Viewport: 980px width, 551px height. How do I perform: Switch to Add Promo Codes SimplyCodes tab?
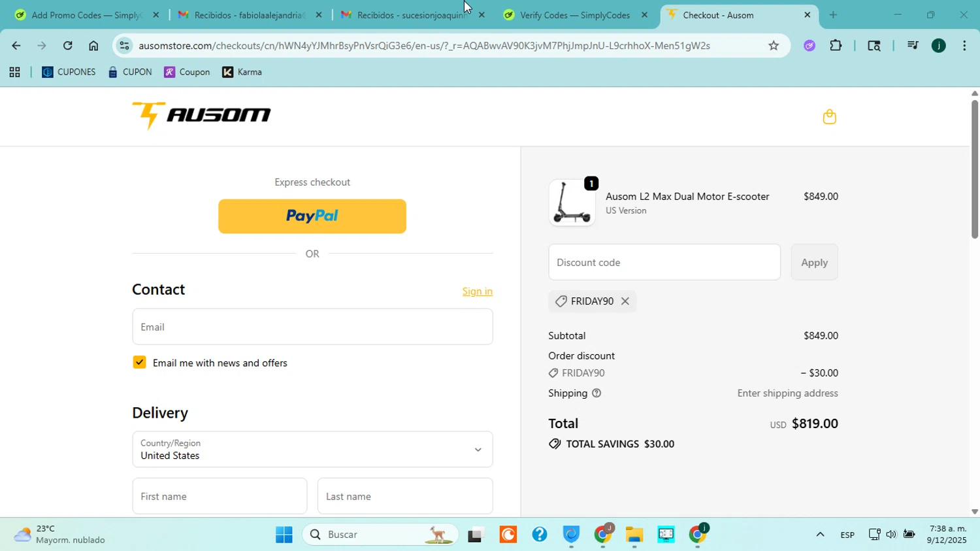coord(86,15)
